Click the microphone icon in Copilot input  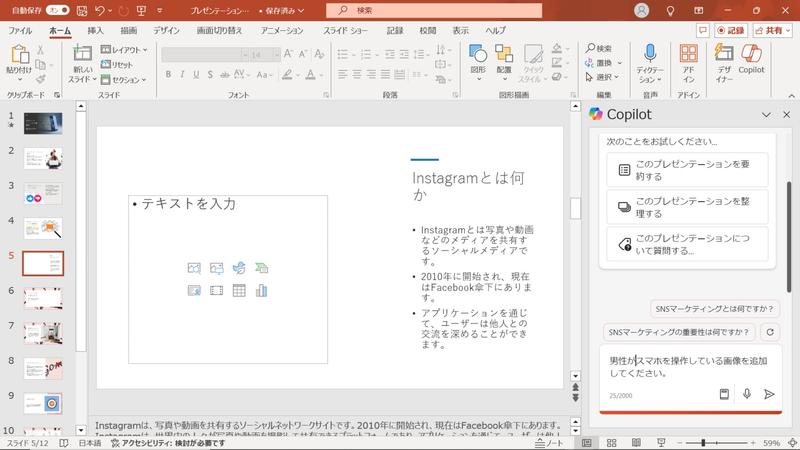pos(747,394)
